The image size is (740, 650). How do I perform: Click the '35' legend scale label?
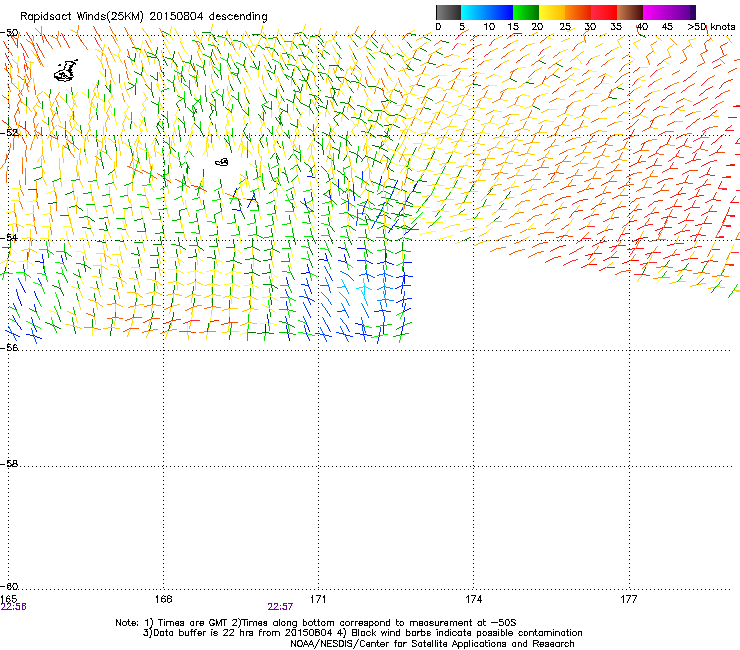[616, 27]
